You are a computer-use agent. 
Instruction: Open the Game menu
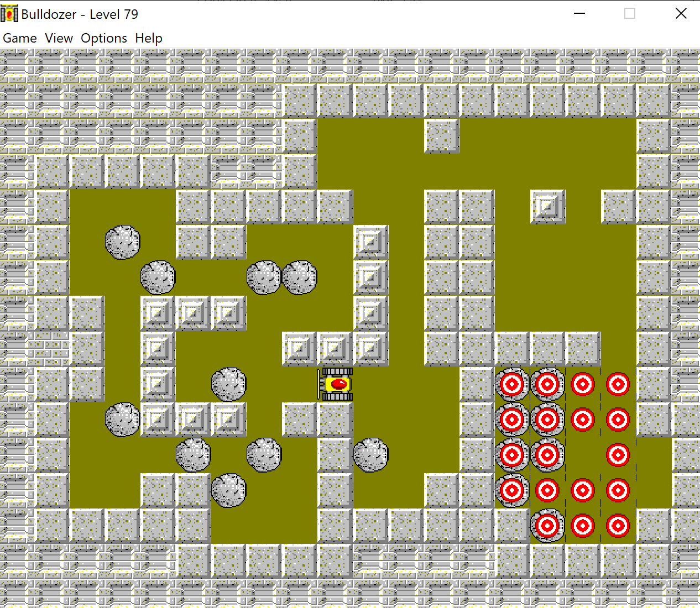(x=20, y=38)
